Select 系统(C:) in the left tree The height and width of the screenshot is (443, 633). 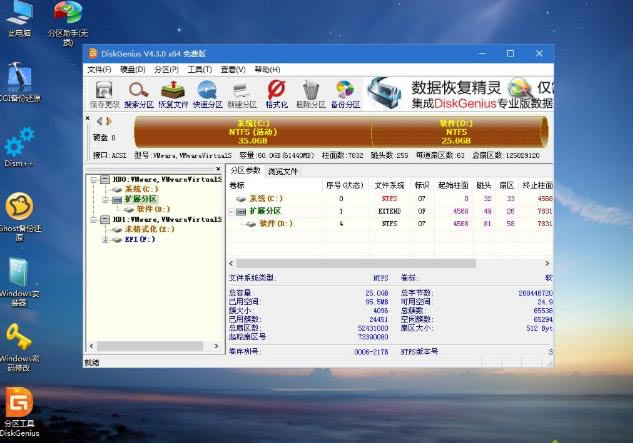pyautogui.click(x=141, y=189)
